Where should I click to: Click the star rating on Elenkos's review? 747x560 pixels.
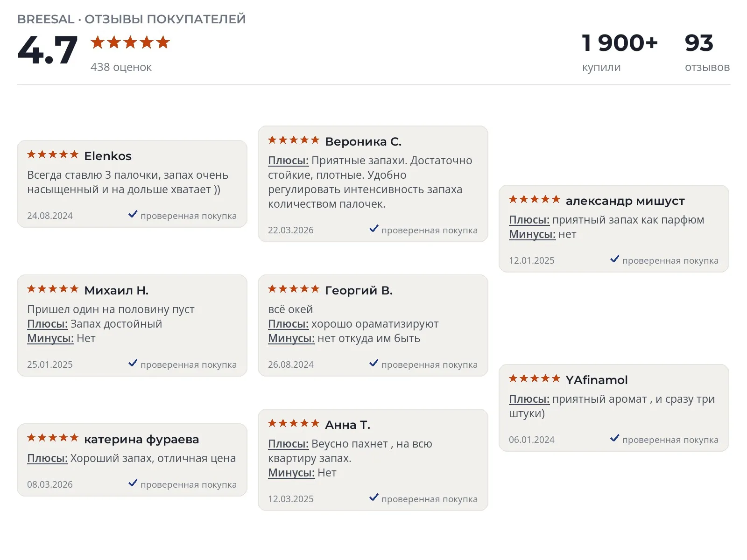(x=53, y=154)
